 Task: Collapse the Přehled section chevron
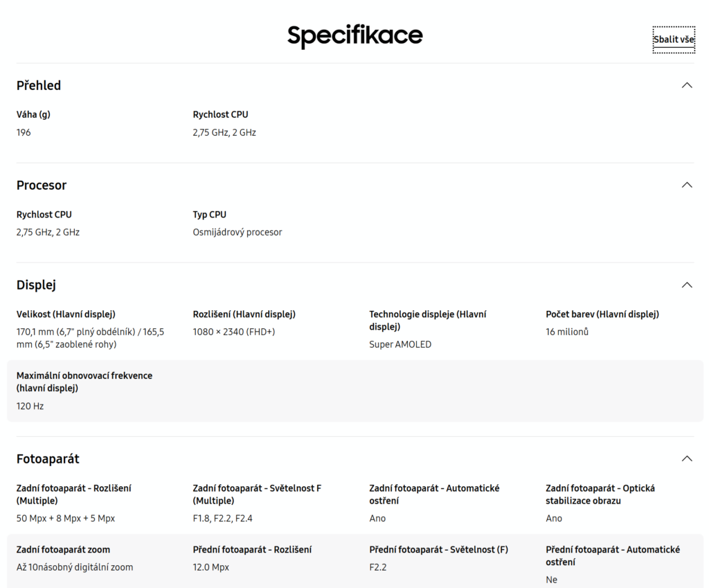(x=686, y=85)
